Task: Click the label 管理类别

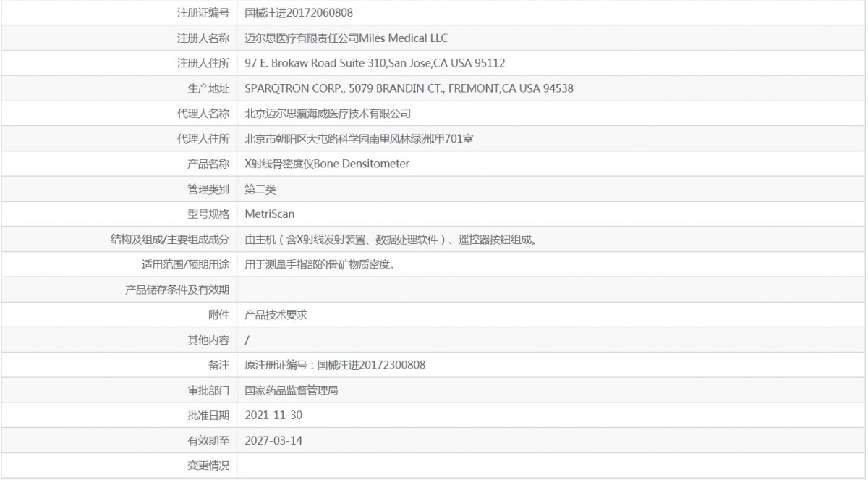Action: pos(208,189)
